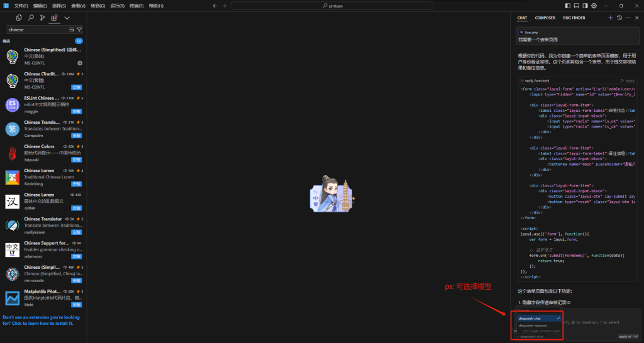Open the Source Control view icon
The width and height of the screenshot is (644, 343).
(42, 18)
